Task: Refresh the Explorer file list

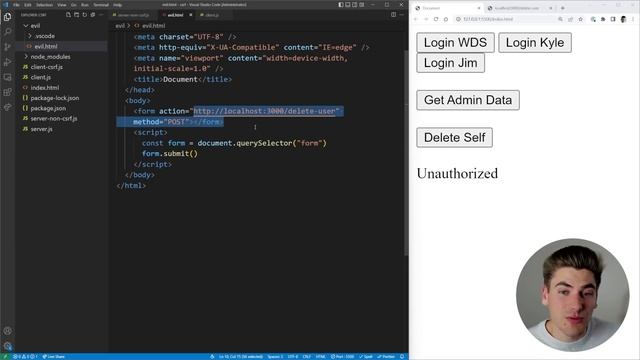Action: click(x=84, y=15)
